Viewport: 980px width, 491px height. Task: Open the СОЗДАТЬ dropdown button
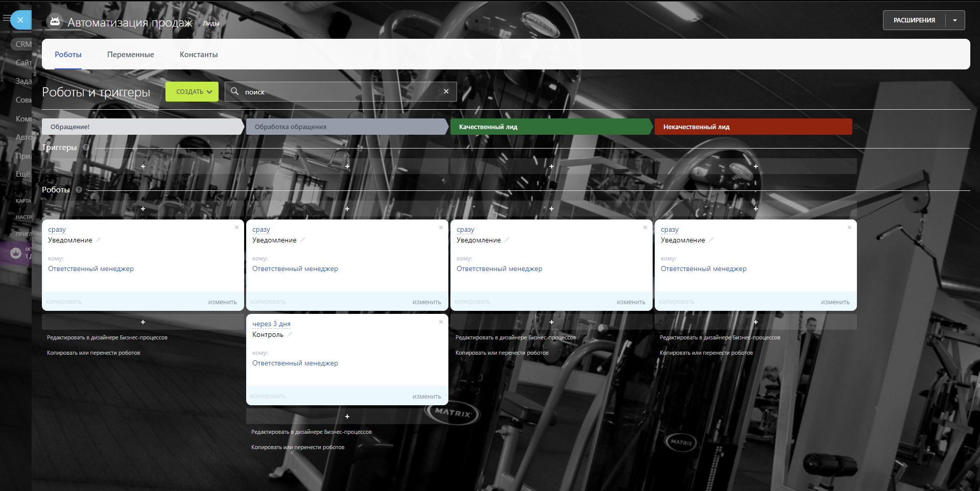192,92
